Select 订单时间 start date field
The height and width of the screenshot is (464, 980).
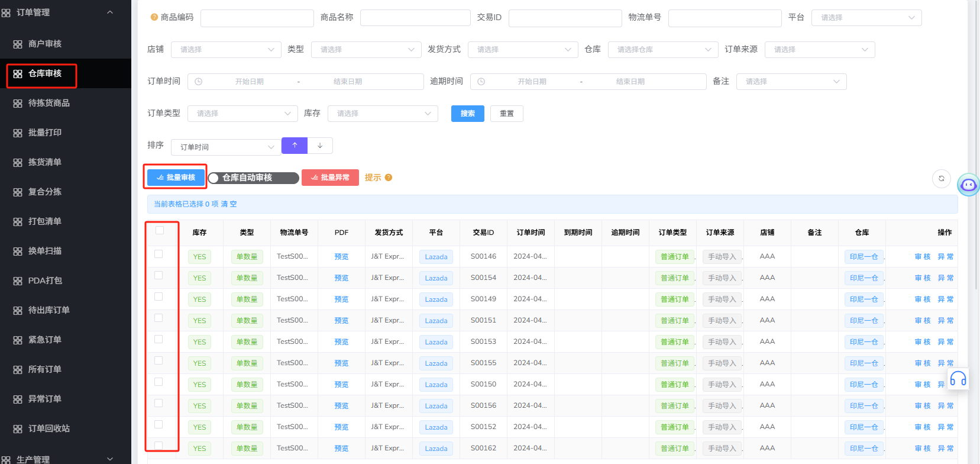click(x=250, y=82)
